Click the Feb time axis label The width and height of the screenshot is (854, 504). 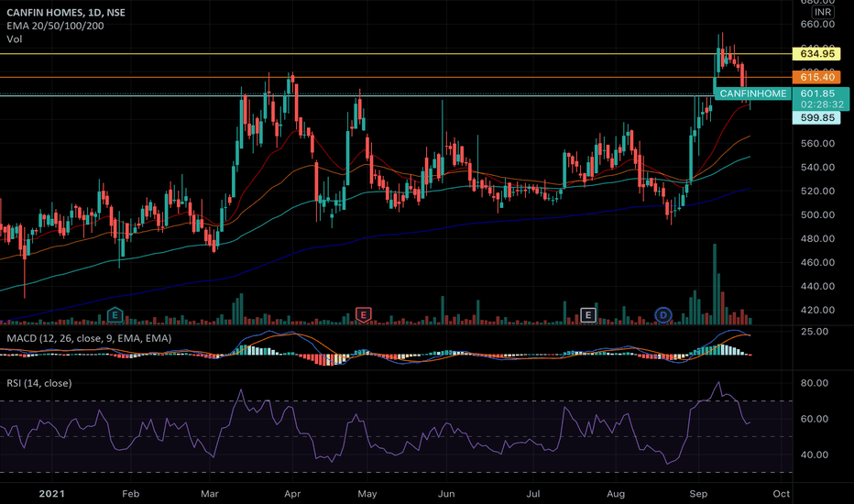click(131, 494)
